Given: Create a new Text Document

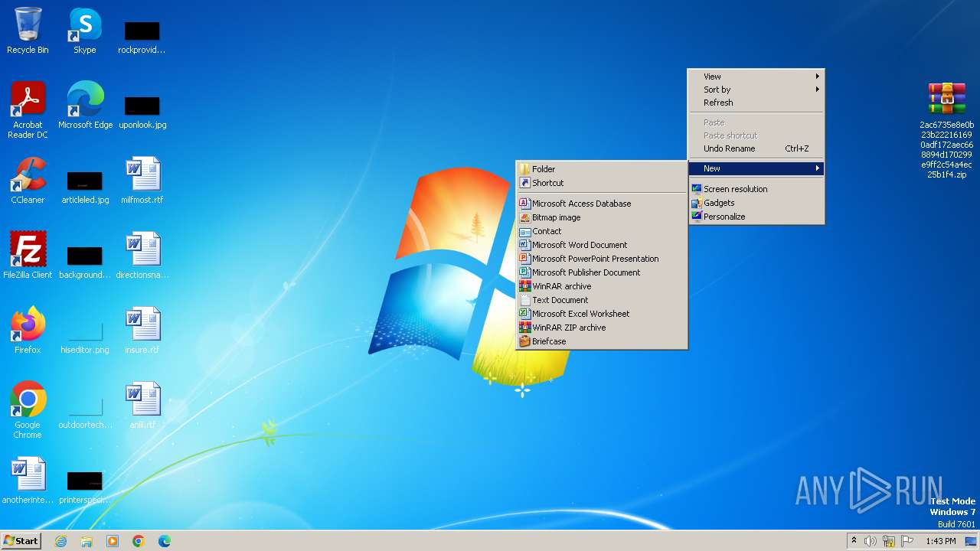Looking at the screenshot, I should tap(602, 300).
